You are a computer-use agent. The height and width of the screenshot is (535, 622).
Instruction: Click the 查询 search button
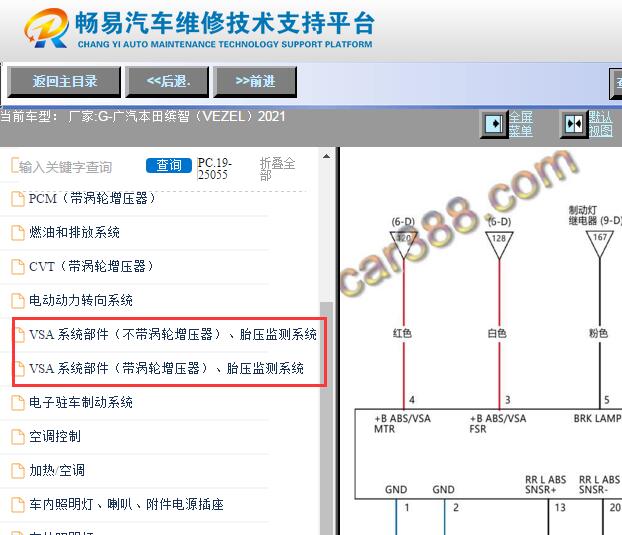pos(169,165)
